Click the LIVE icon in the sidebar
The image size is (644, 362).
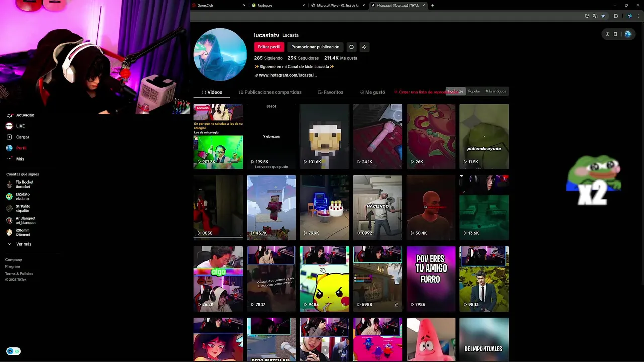pyautogui.click(x=9, y=126)
